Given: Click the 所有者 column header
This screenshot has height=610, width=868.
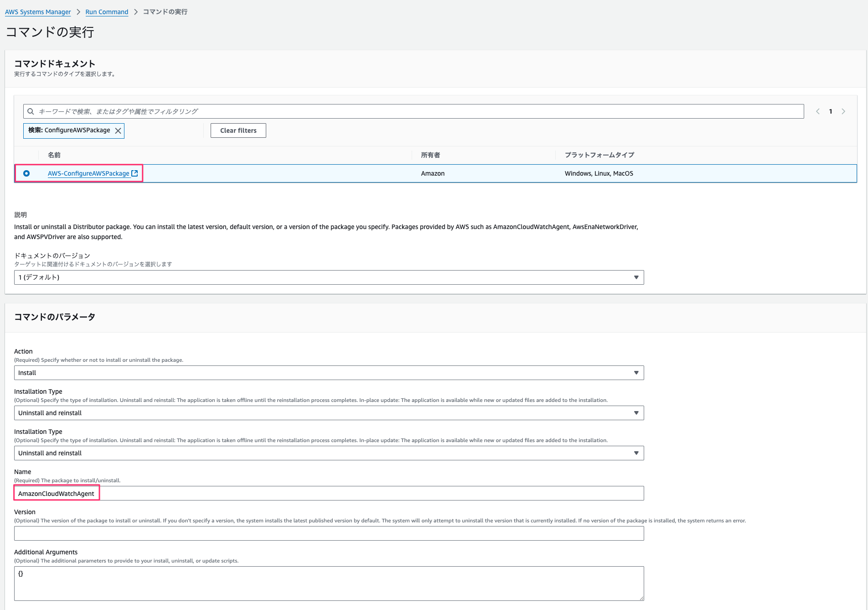Looking at the screenshot, I should 430,155.
